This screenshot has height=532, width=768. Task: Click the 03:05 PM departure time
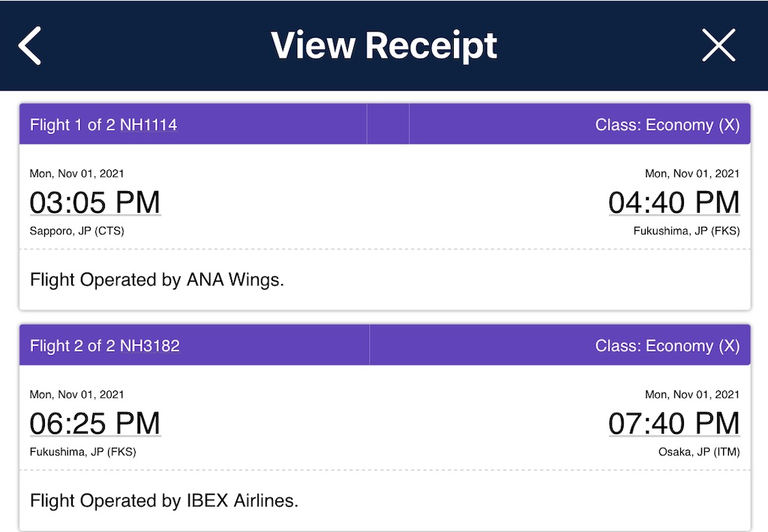click(x=95, y=202)
